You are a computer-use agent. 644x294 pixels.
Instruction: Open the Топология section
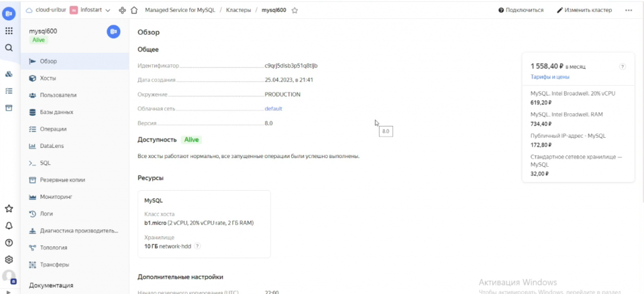point(75,247)
